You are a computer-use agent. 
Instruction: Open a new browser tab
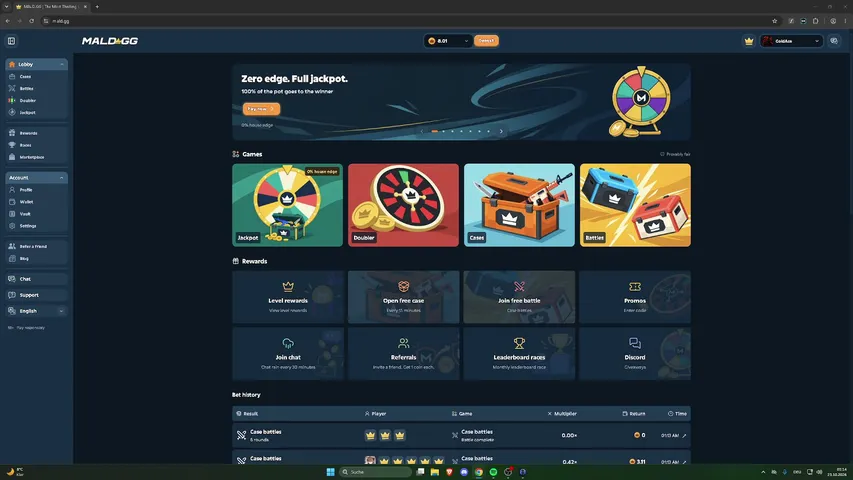pos(97,7)
